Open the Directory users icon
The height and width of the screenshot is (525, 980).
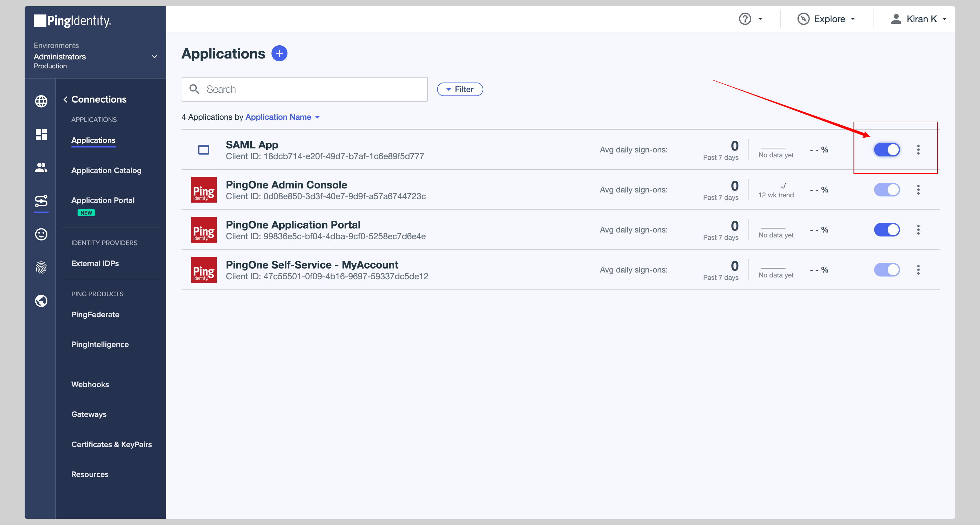click(x=41, y=168)
